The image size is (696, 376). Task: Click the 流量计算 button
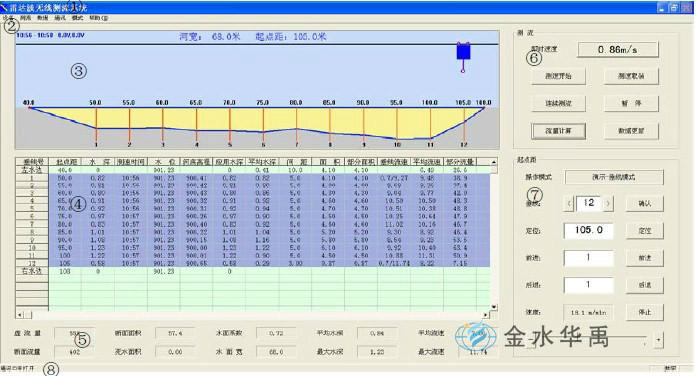(x=558, y=131)
